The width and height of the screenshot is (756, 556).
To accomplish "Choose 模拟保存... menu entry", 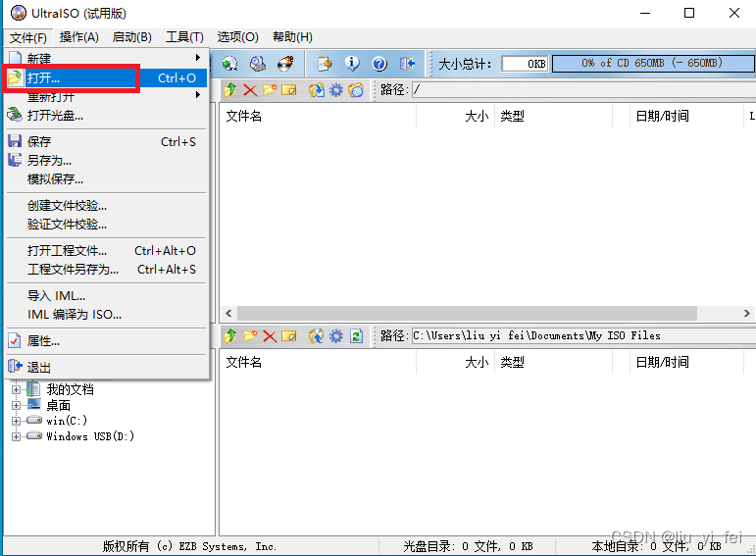I will coord(107,179).
